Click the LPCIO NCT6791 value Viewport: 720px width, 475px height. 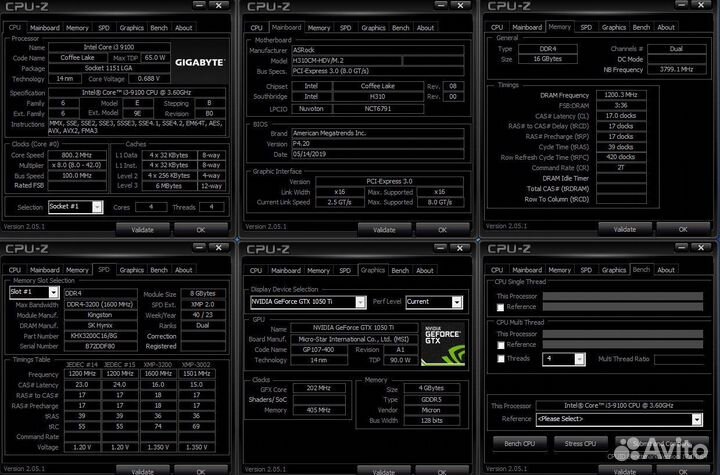click(378, 109)
